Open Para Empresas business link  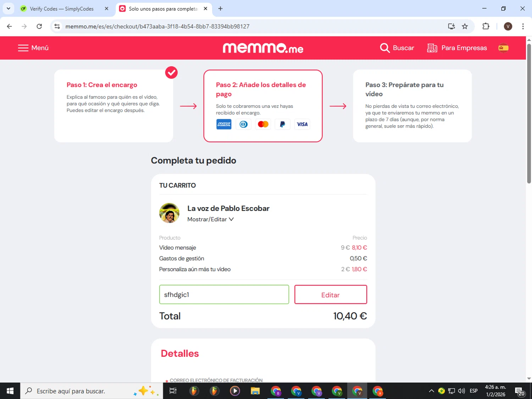pyautogui.click(x=457, y=48)
